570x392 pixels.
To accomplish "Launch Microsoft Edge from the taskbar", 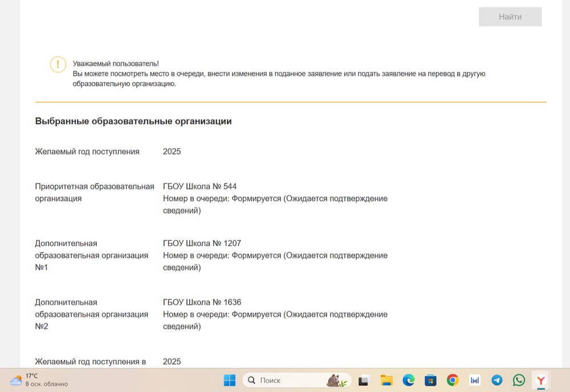I will point(408,379).
